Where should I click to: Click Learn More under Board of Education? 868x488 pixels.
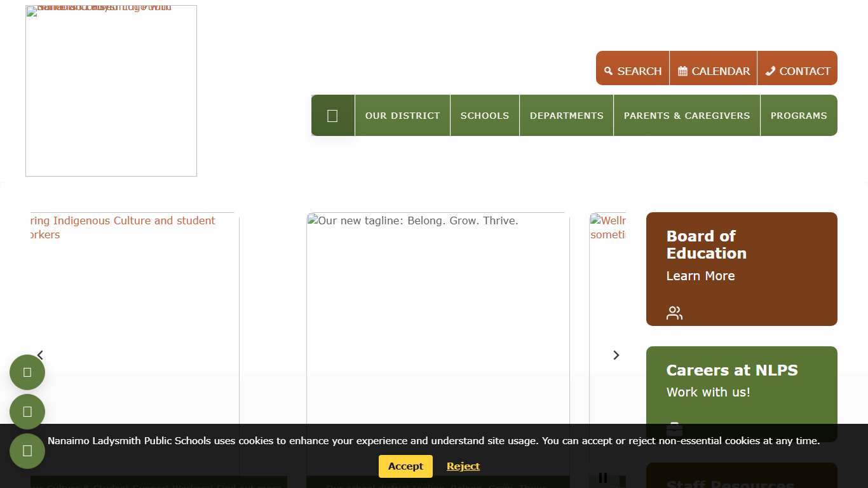700,276
